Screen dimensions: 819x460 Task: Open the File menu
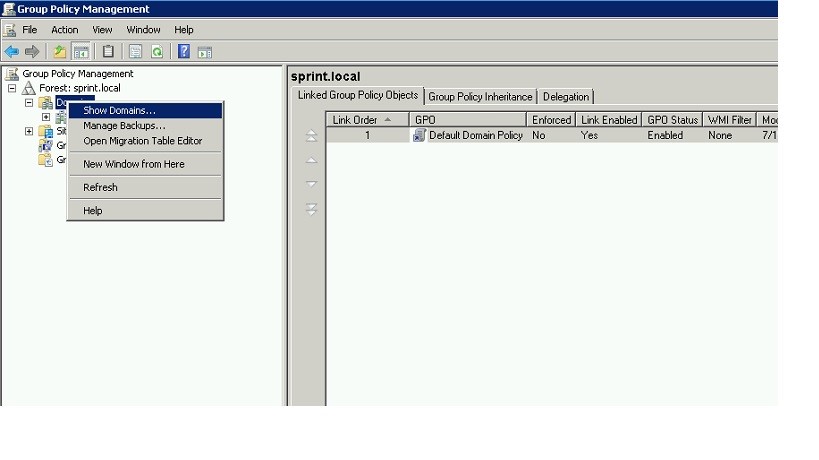pyautogui.click(x=29, y=30)
